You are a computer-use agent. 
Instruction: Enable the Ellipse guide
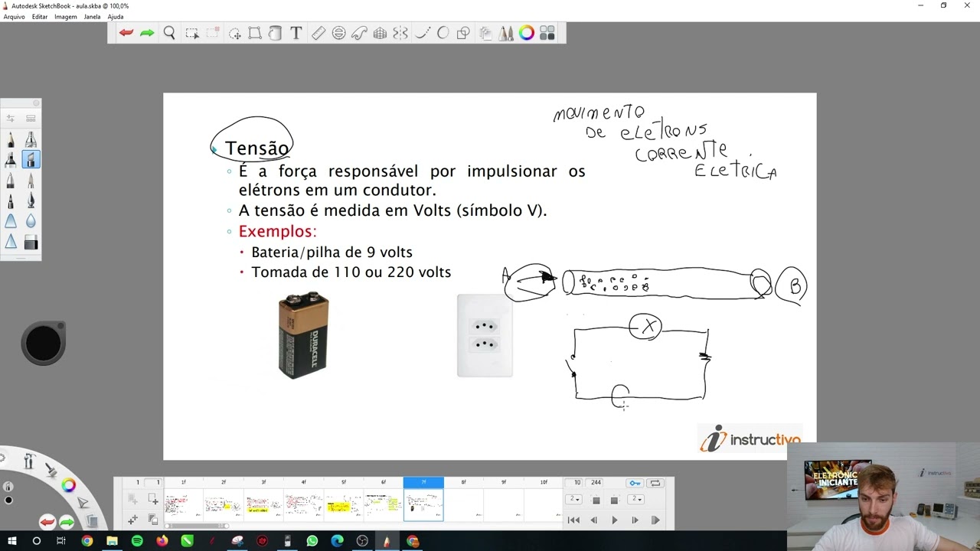(338, 33)
